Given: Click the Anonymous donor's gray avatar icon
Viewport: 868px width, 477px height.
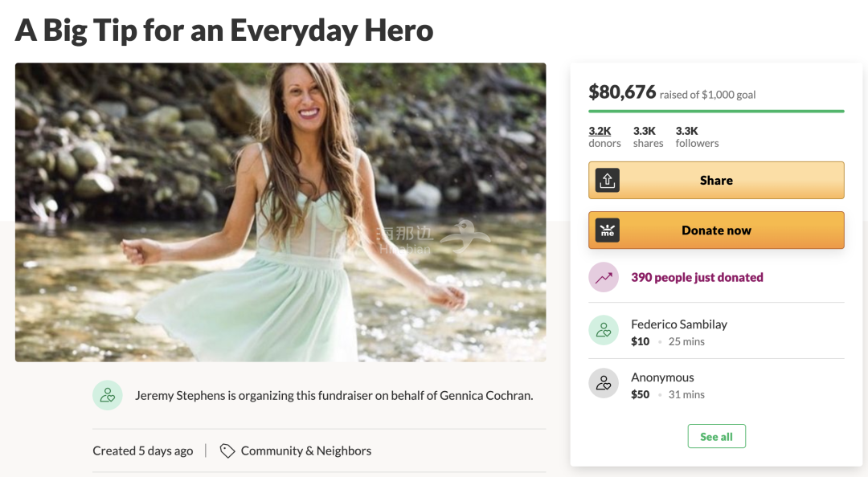Looking at the screenshot, I should [604, 383].
